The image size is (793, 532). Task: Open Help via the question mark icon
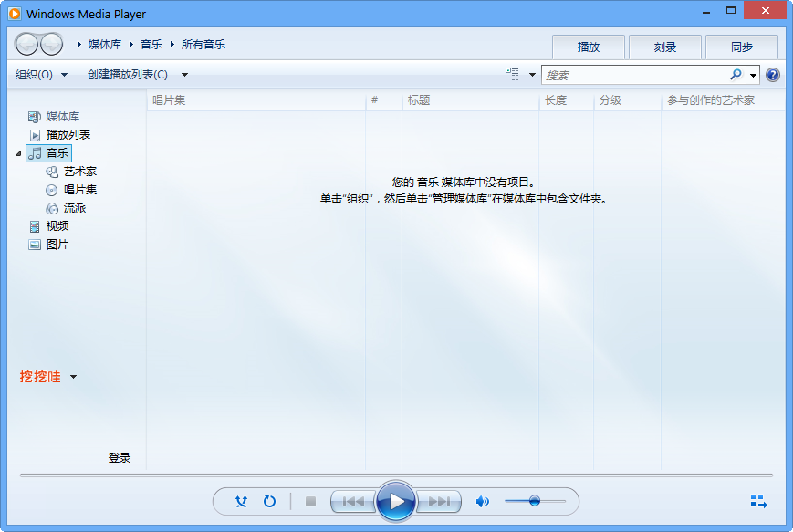[x=773, y=74]
